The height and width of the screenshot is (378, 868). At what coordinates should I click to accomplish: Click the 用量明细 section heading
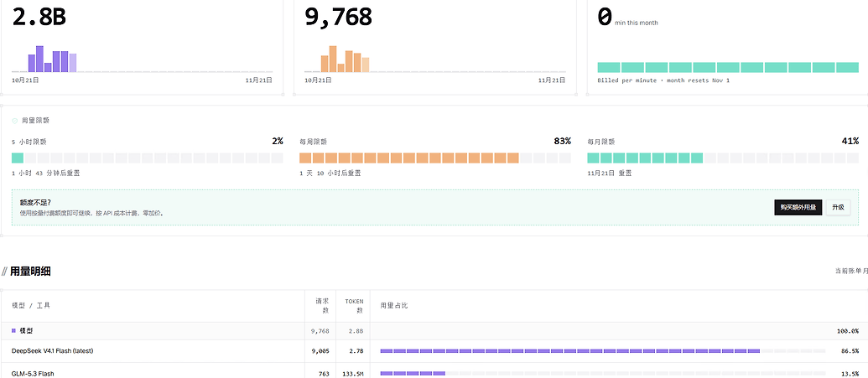pos(30,272)
